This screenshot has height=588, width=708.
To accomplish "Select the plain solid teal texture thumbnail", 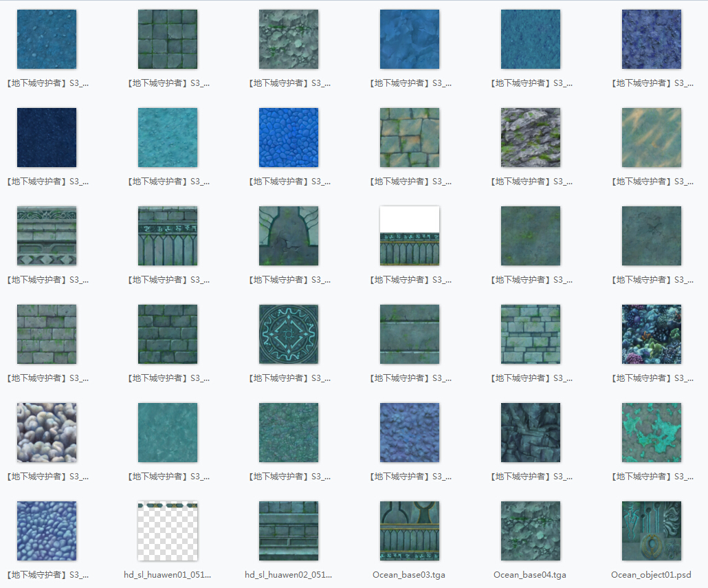I will pos(168,433).
